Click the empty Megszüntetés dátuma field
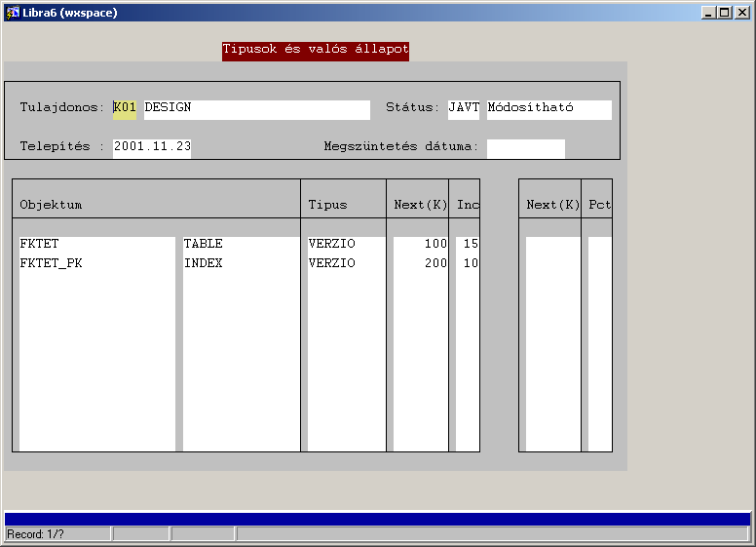The width and height of the screenshot is (756, 547). pyautogui.click(x=525, y=148)
